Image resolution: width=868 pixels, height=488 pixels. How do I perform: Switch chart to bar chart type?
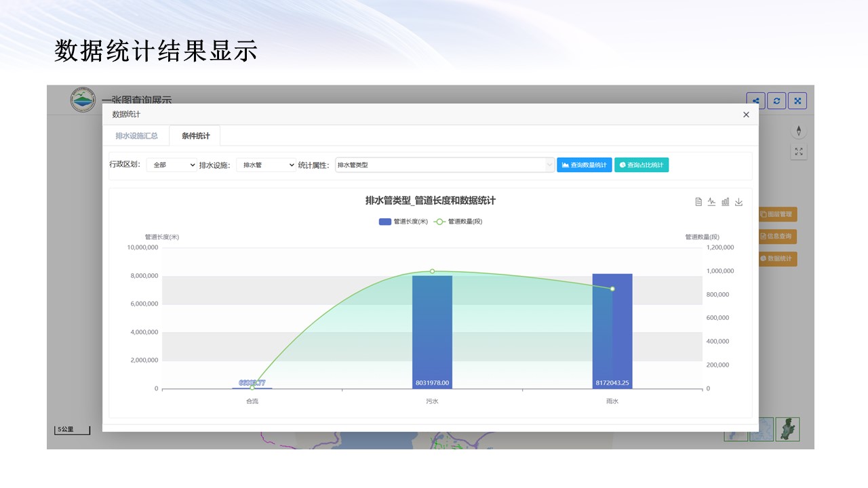[725, 201]
